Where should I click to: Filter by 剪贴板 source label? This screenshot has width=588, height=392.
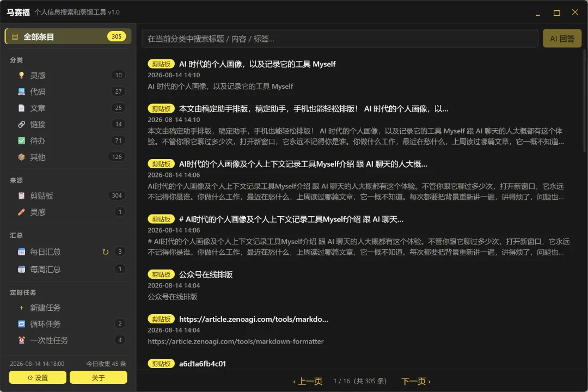[x=41, y=195]
